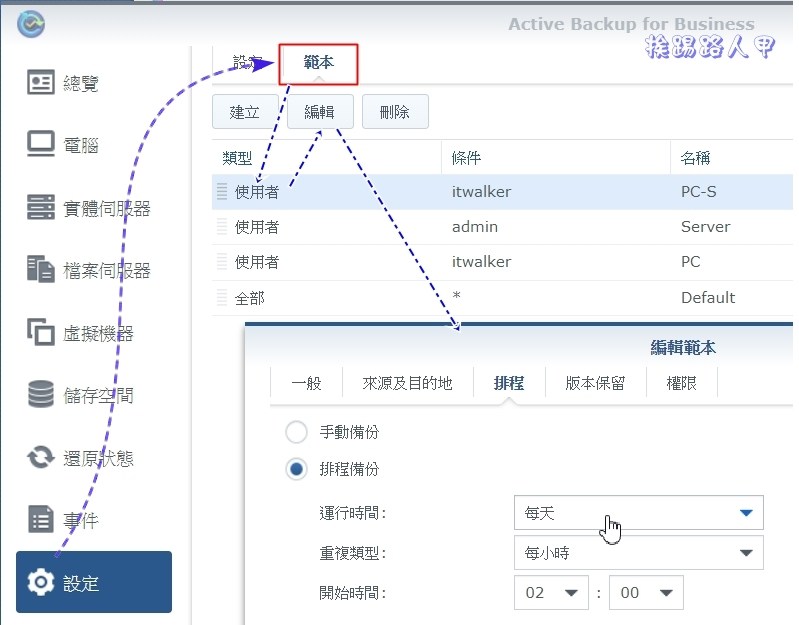This screenshot has height=625, width=799.
Task: Click the 實體伺服器 server icon in sidebar
Action: (x=41, y=207)
